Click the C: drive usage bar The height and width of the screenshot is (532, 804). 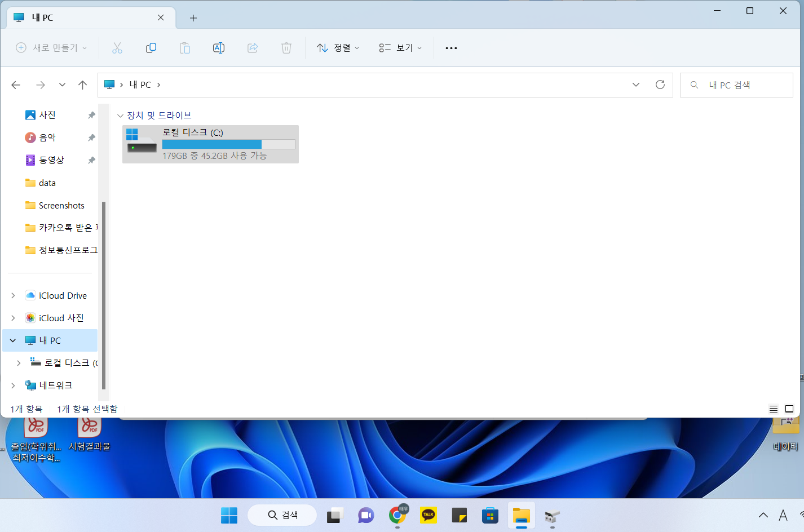228,144
